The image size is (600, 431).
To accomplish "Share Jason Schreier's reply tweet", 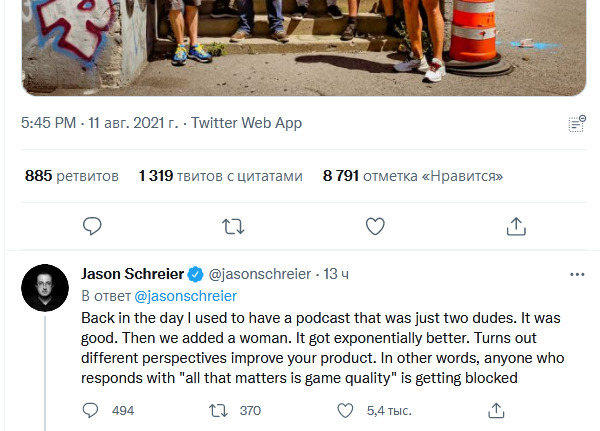I will (495, 410).
